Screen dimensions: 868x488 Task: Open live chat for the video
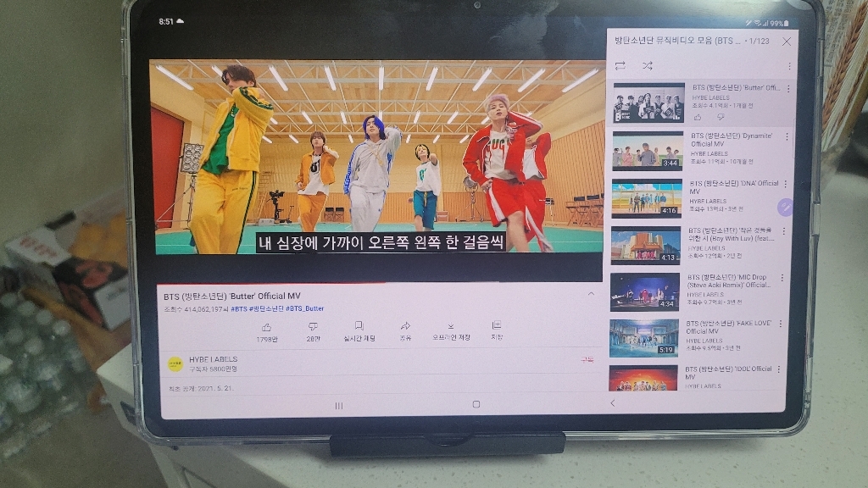coord(359,331)
